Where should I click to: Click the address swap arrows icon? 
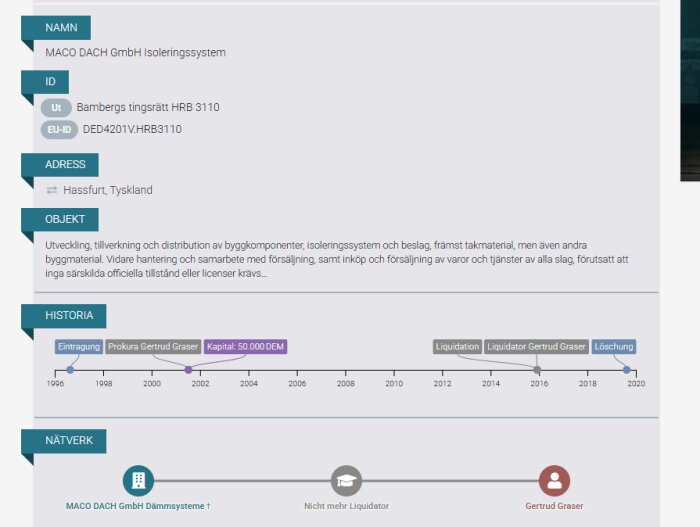[52, 190]
